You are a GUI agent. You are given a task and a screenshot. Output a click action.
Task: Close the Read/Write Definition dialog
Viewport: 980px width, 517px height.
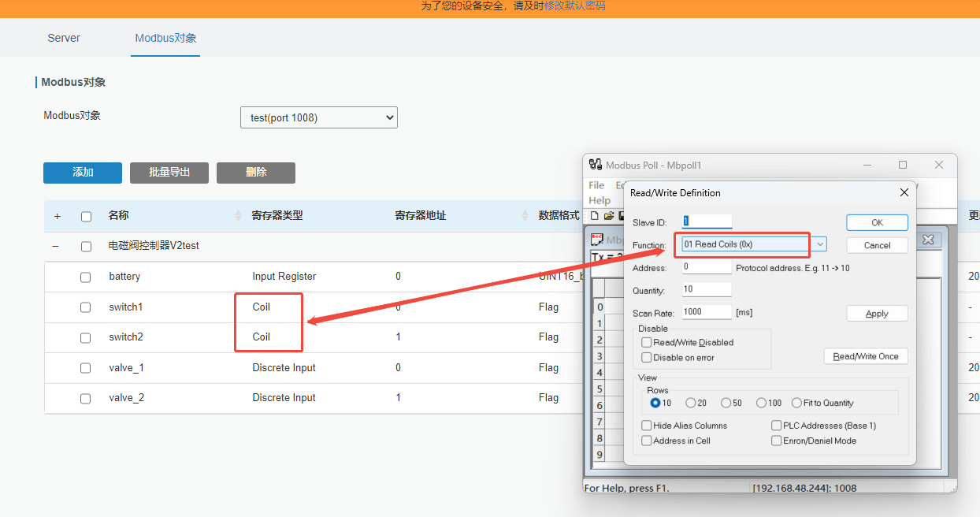(x=904, y=192)
